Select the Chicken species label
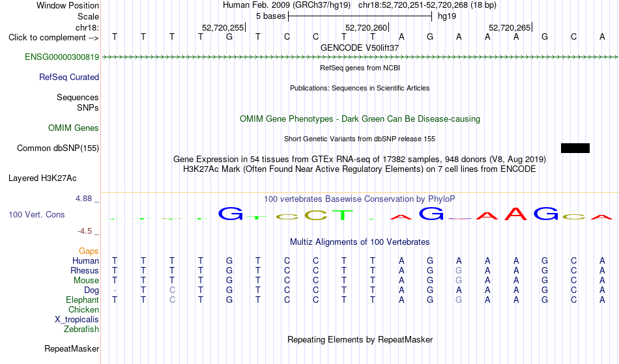The image size is (619, 364). pyautogui.click(x=83, y=309)
